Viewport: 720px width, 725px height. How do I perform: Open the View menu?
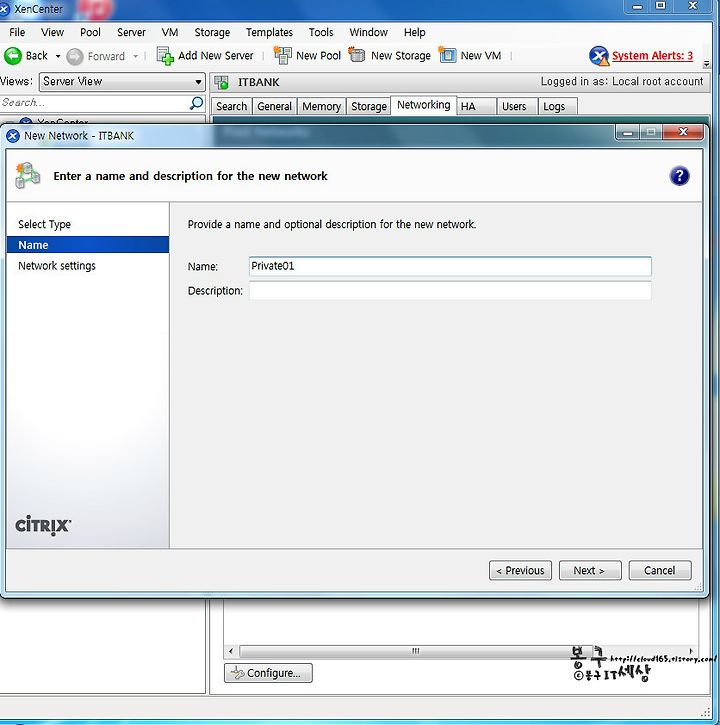[52, 32]
